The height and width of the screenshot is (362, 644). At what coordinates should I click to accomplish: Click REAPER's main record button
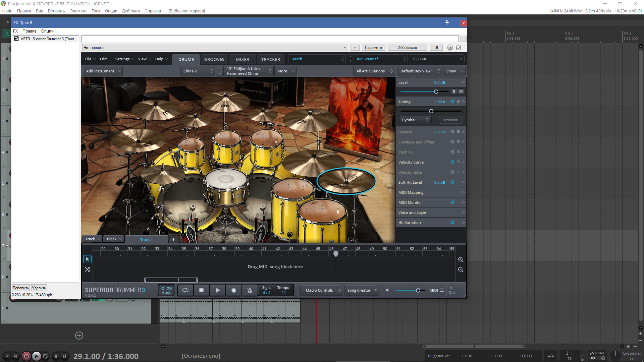[26, 356]
